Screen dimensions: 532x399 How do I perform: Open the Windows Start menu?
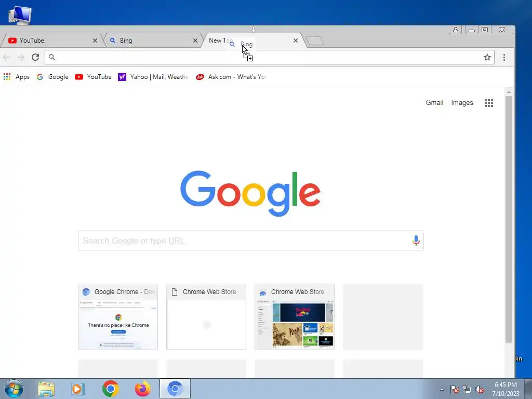click(14, 389)
